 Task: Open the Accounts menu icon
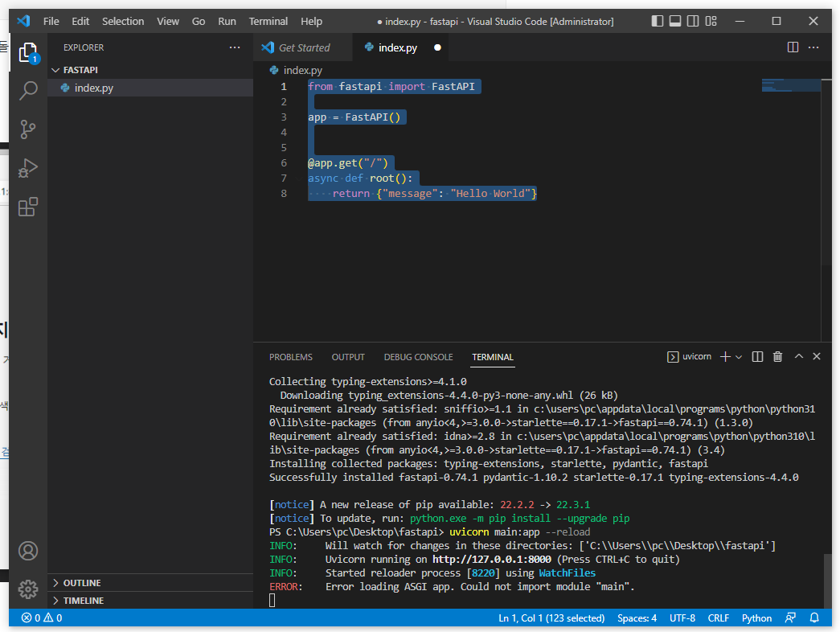coord(28,551)
